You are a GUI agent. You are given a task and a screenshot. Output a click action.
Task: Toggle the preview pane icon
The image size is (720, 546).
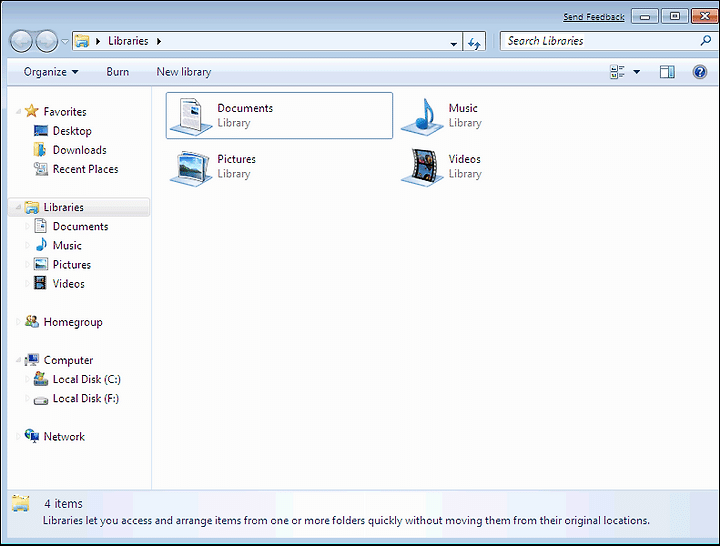pos(667,72)
